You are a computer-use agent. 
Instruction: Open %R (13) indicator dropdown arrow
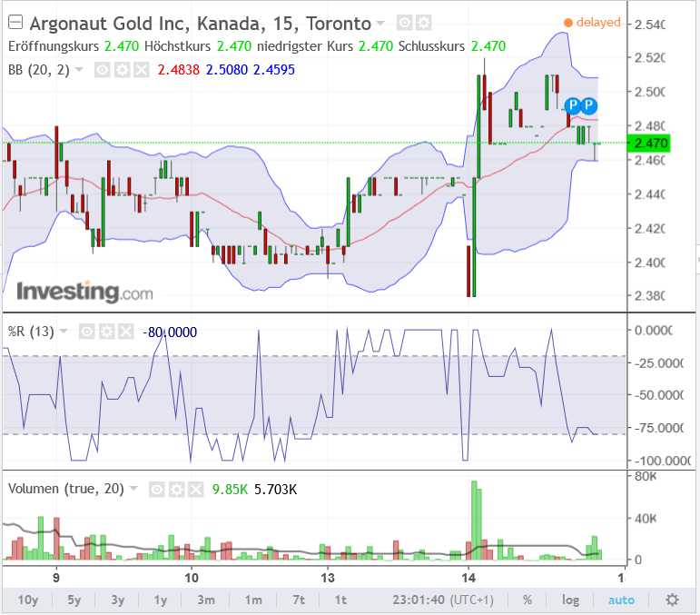point(64,332)
